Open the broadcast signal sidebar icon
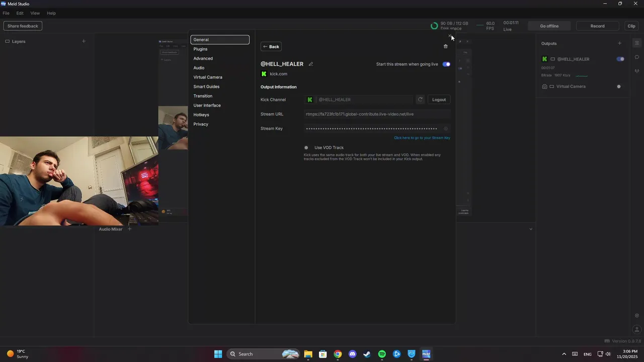This screenshot has height=362, width=644. pos(637,71)
